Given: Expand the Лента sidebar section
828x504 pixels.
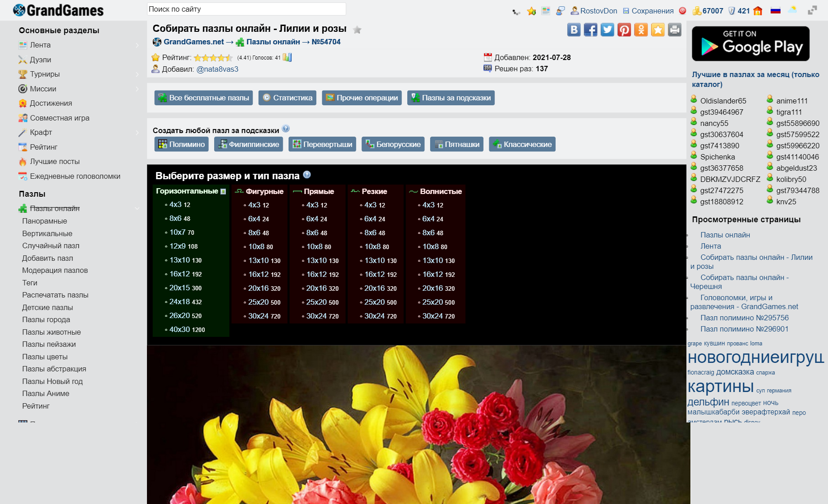Looking at the screenshot, I should (137, 45).
